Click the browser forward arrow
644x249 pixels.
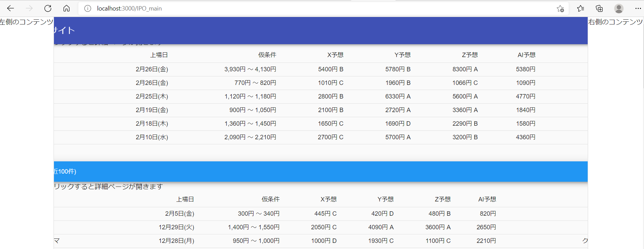point(29,8)
